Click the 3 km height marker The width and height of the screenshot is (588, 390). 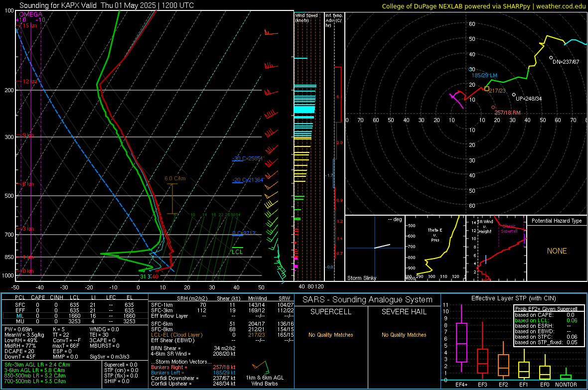(28, 229)
